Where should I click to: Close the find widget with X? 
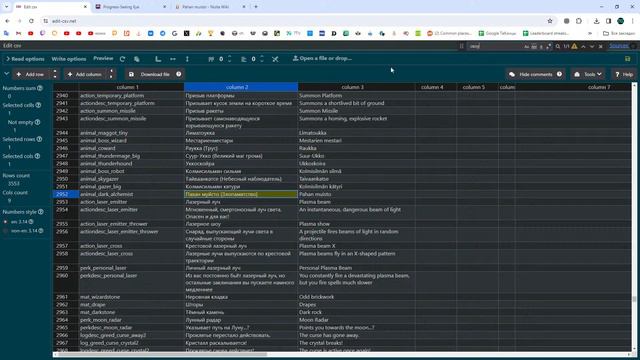(600, 46)
